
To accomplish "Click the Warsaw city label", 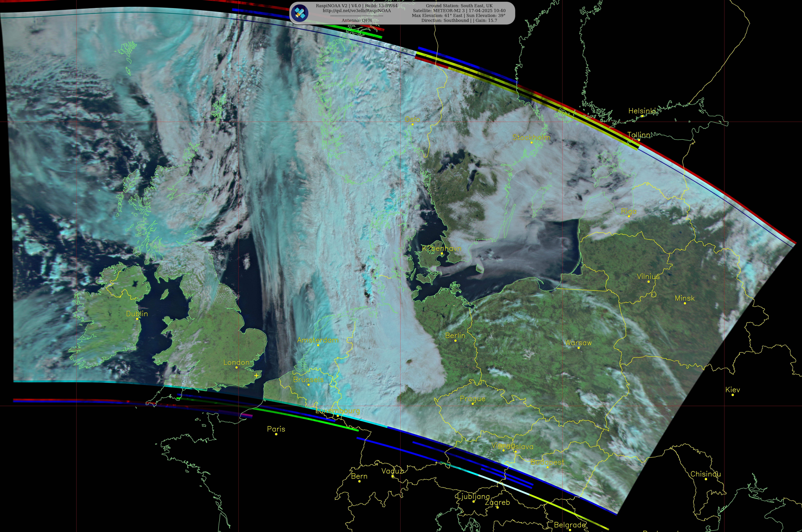I will pos(578,343).
